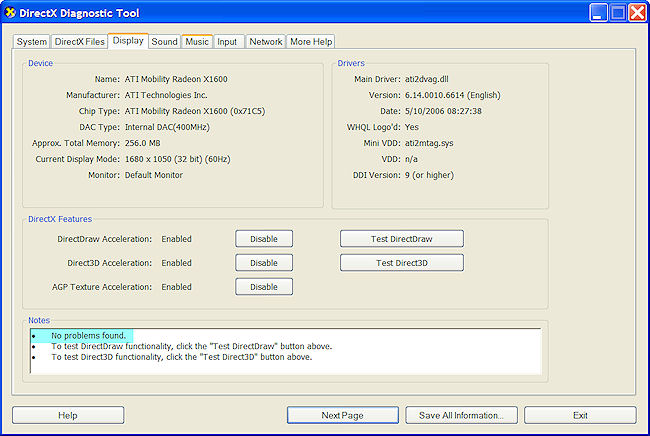
Task: Click the 'To test DirectDraw functionality' note line
Action: pyautogui.click(x=192, y=346)
